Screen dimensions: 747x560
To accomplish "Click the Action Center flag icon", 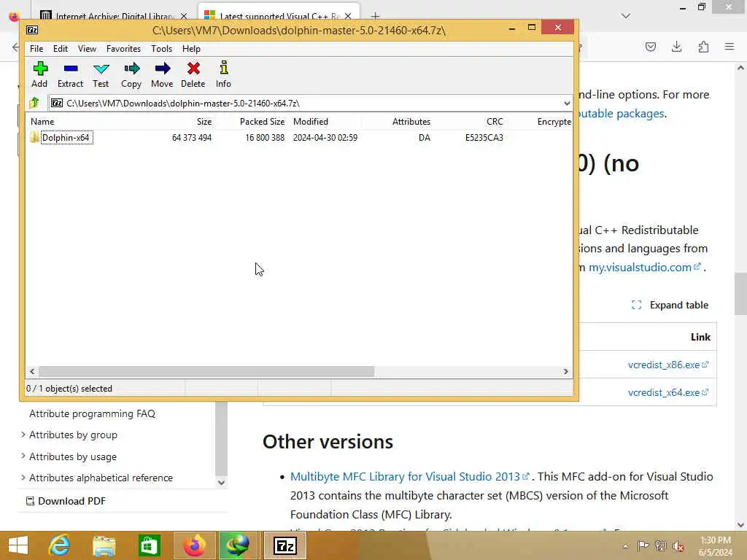I will tap(643, 545).
